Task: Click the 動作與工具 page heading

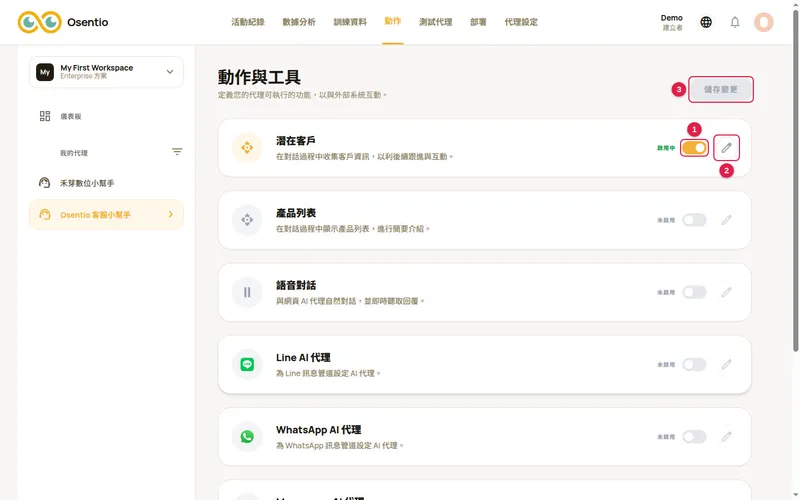Action: (259, 77)
